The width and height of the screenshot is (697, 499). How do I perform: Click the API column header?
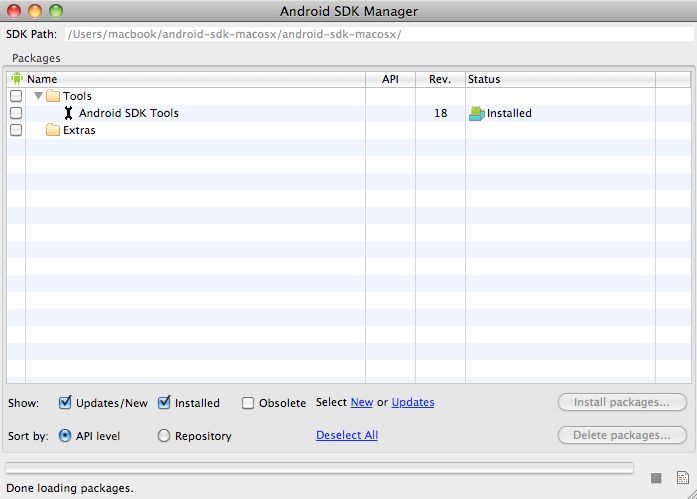click(390, 79)
